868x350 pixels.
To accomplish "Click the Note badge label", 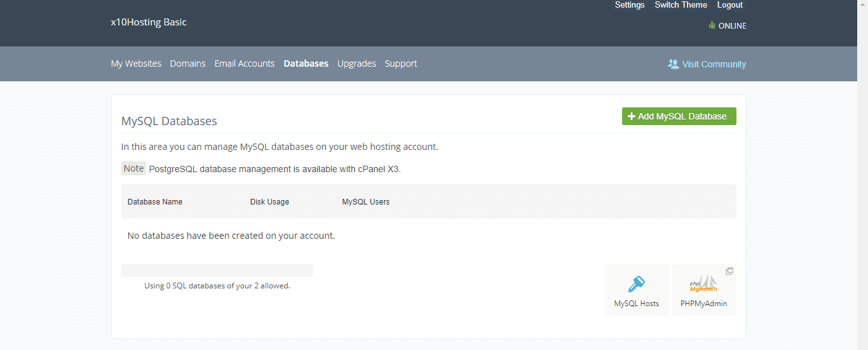I will point(133,168).
